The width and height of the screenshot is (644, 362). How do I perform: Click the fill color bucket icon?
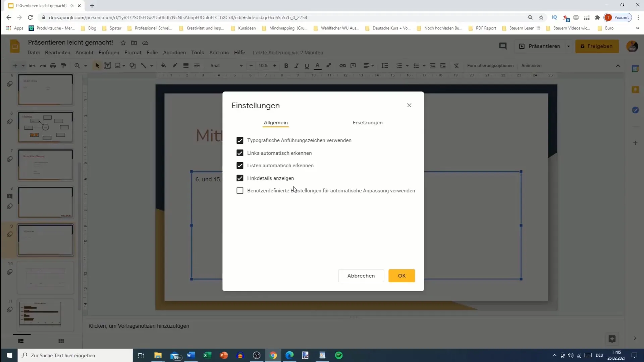tap(163, 65)
